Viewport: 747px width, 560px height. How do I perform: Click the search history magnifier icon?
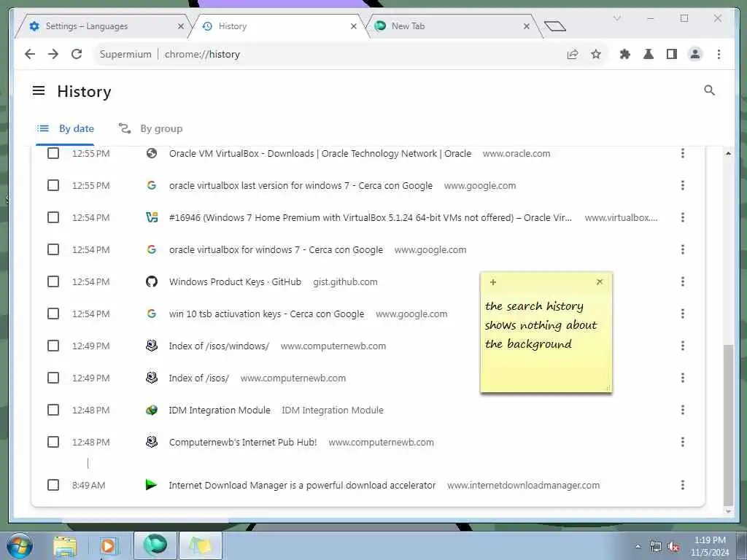[709, 90]
